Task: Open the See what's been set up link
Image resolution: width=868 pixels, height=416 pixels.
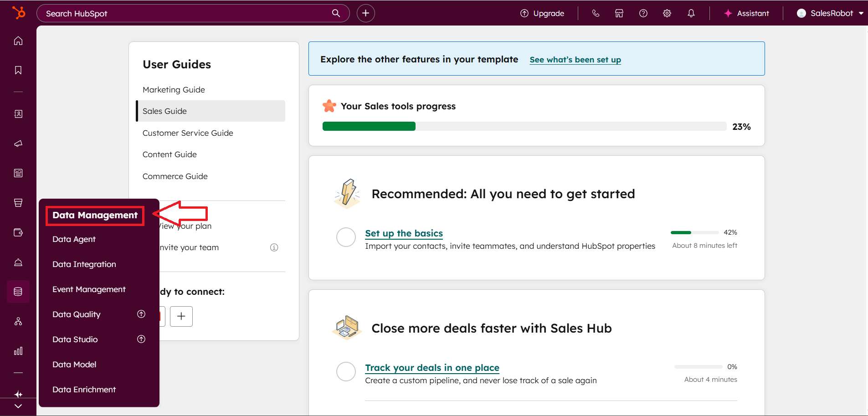Action: 575,59
